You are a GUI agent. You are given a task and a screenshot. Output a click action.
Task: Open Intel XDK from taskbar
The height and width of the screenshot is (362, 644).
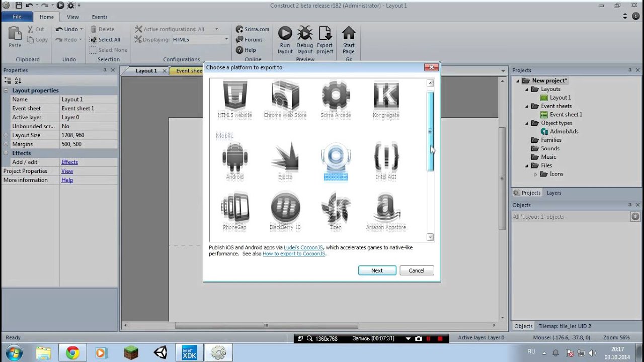click(189, 353)
